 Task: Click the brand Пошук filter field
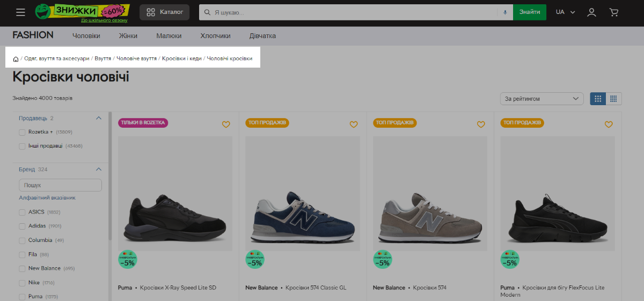[x=60, y=185]
